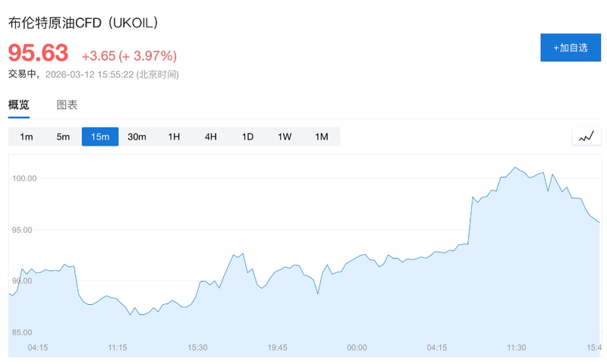Click the chart peak above 11:30
Viewport: 607px width, 364px height.
pos(515,167)
